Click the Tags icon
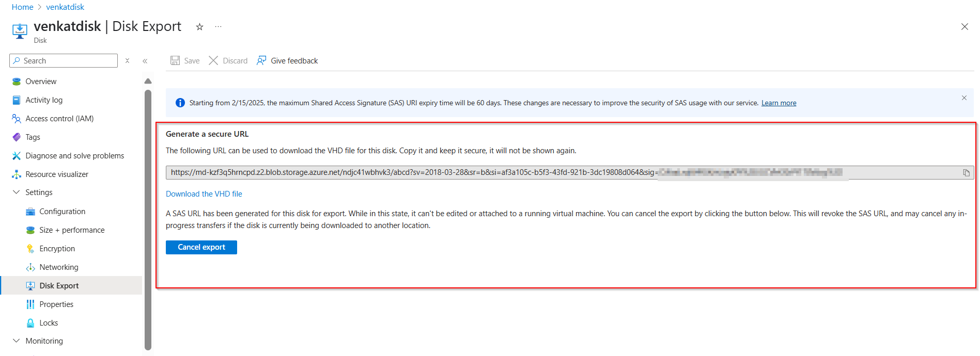 [17, 137]
